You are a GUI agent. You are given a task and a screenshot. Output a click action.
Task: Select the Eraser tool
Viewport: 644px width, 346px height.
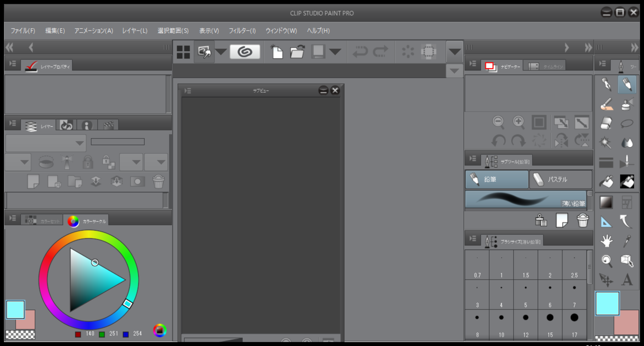click(606, 124)
